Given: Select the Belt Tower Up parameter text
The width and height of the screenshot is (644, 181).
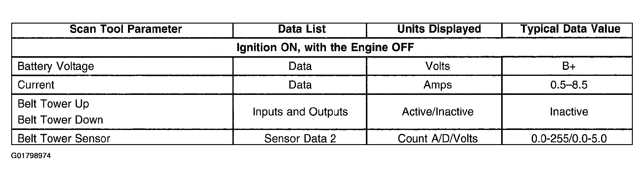Looking at the screenshot, I should (x=53, y=104).
